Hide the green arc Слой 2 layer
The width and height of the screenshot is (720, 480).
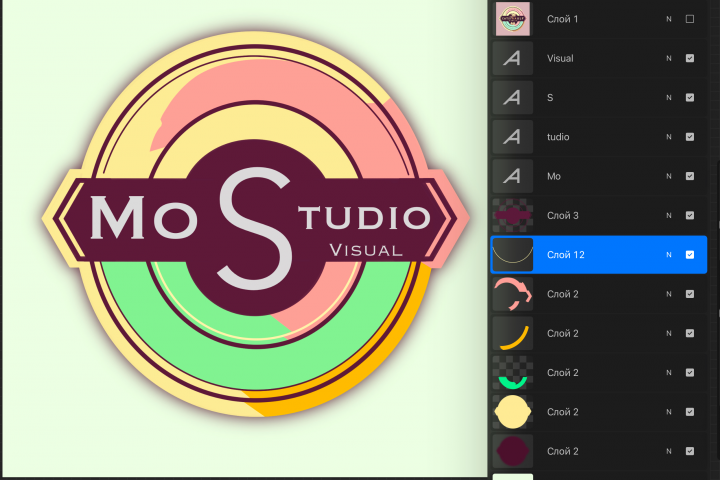click(690, 373)
